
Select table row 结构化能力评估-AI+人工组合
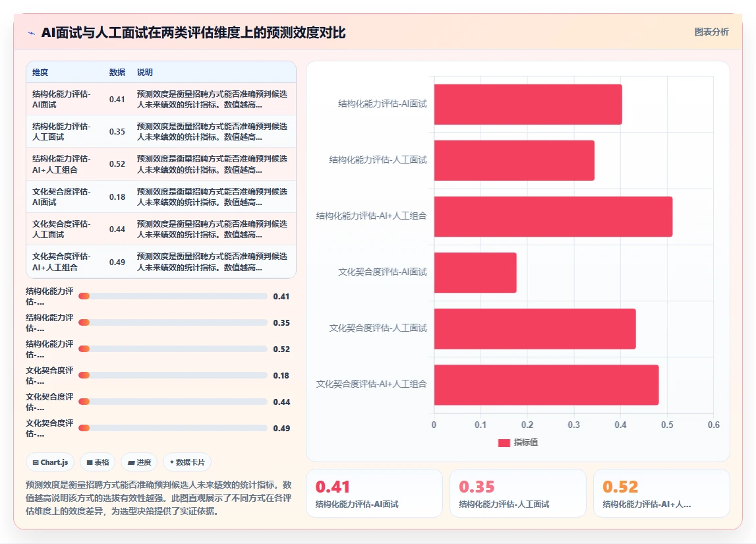click(161, 164)
